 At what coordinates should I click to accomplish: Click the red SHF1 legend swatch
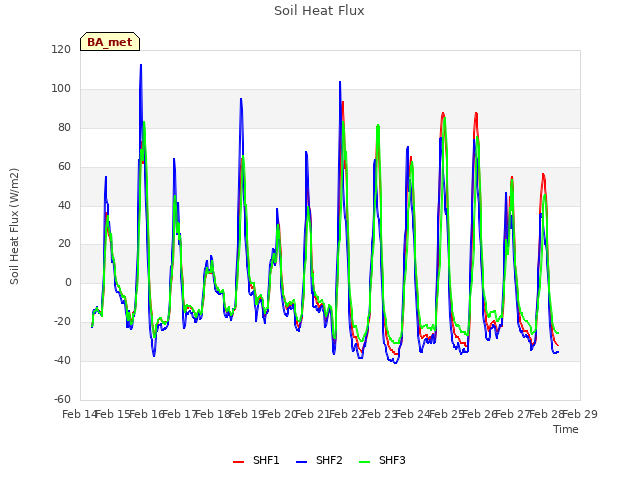click(238, 461)
